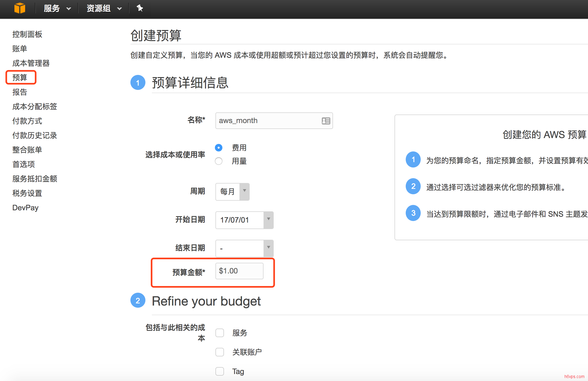
Task: Open 税务设置 page
Action: [x=27, y=193]
